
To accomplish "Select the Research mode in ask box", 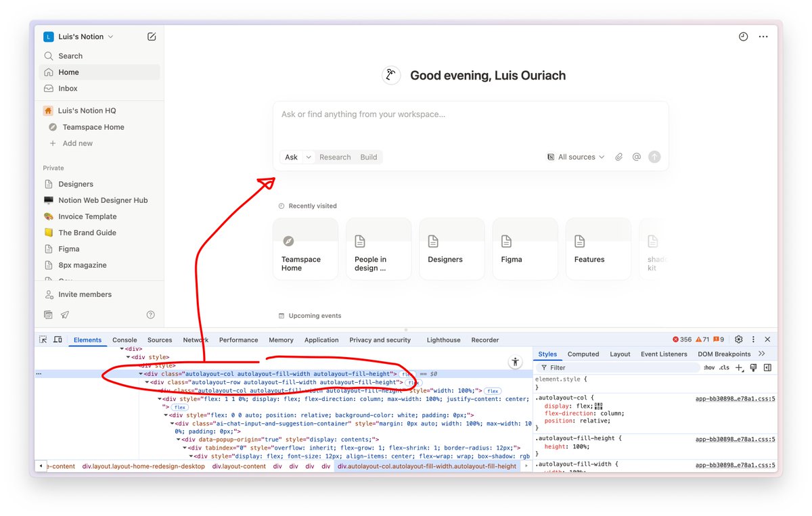I will [335, 157].
